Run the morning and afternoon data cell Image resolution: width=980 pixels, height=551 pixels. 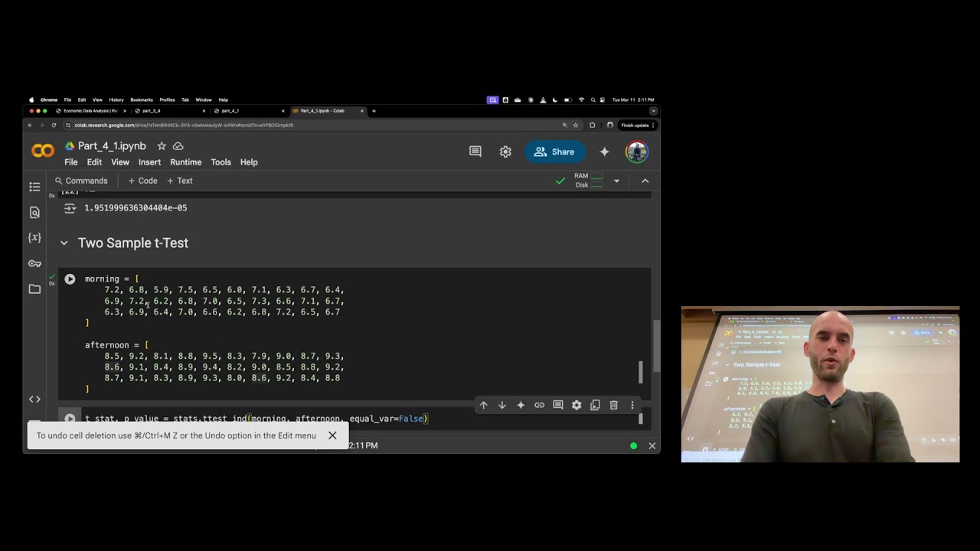click(x=70, y=279)
